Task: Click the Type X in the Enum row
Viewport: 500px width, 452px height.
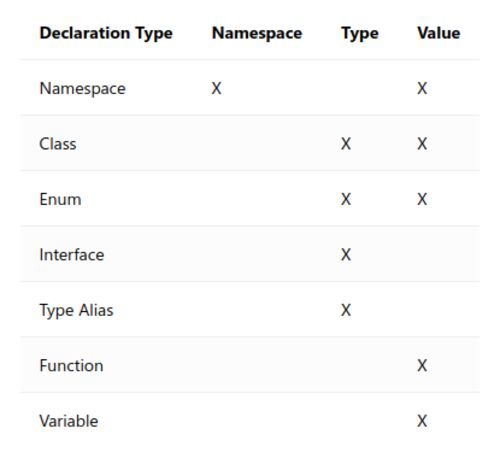Action: 346,199
